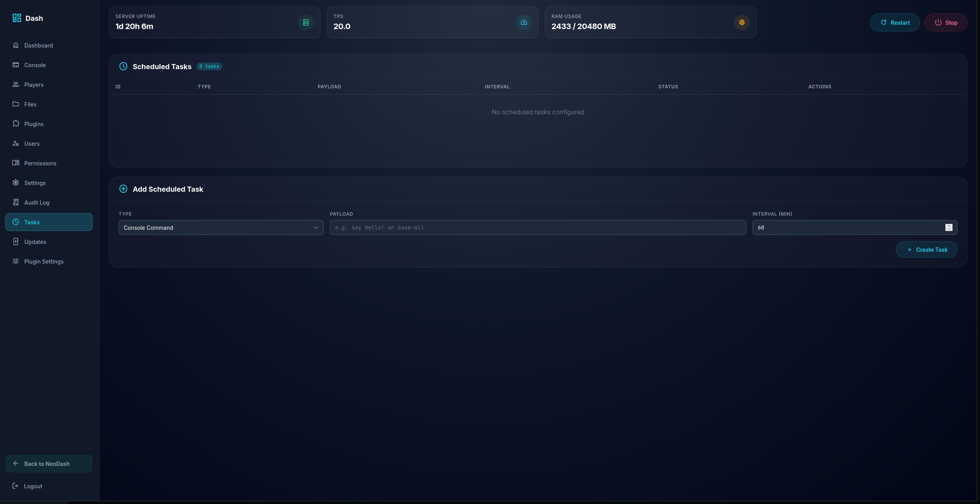
Task: Go to the Dashboard page
Action: [x=49, y=45]
